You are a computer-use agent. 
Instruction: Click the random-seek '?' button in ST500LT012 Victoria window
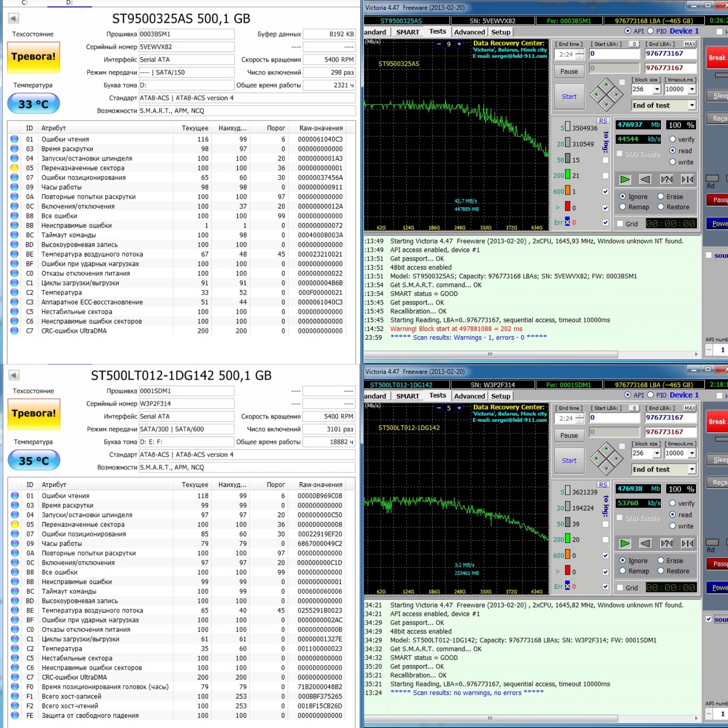[667, 543]
